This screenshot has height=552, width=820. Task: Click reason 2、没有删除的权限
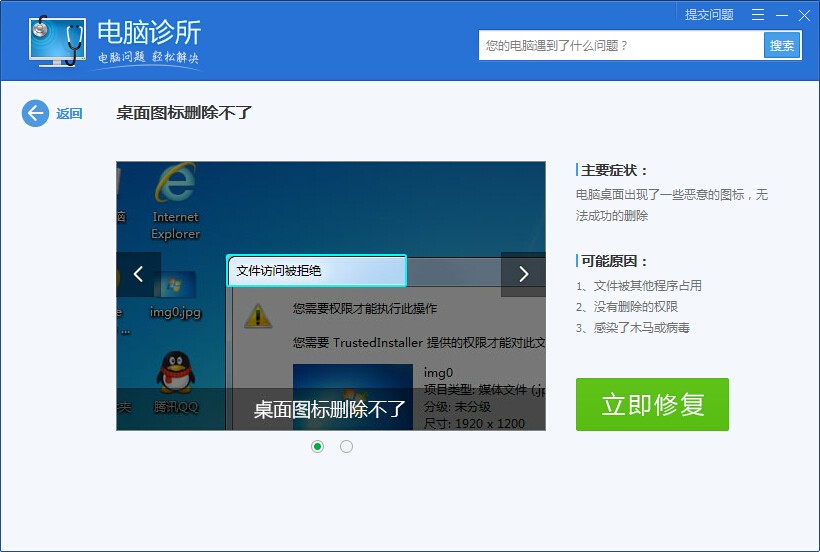[x=627, y=307]
